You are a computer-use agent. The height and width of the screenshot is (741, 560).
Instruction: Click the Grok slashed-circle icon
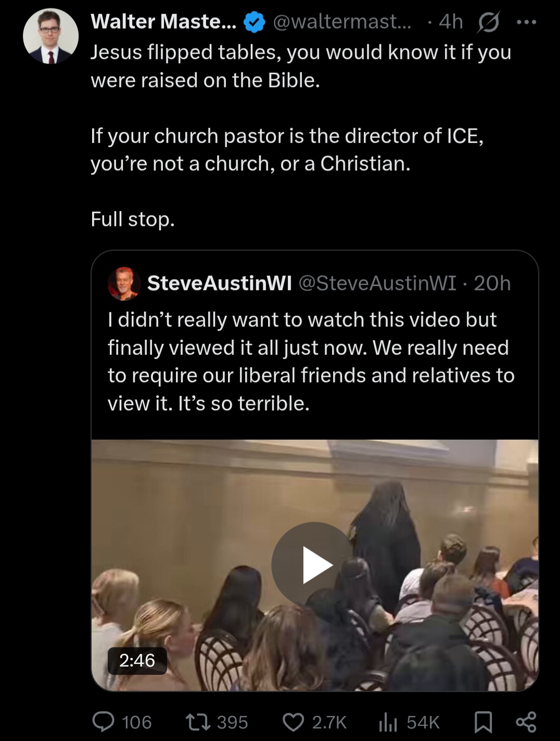point(488,22)
